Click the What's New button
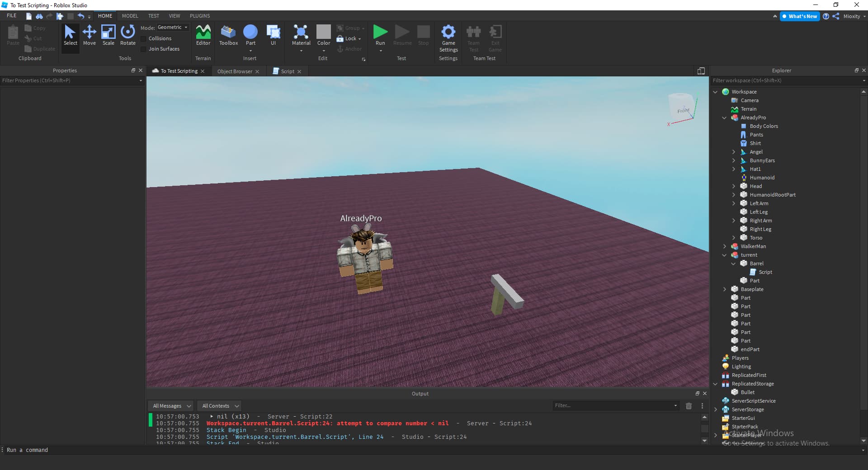Image resolution: width=868 pixels, height=470 pixels. 800,16
